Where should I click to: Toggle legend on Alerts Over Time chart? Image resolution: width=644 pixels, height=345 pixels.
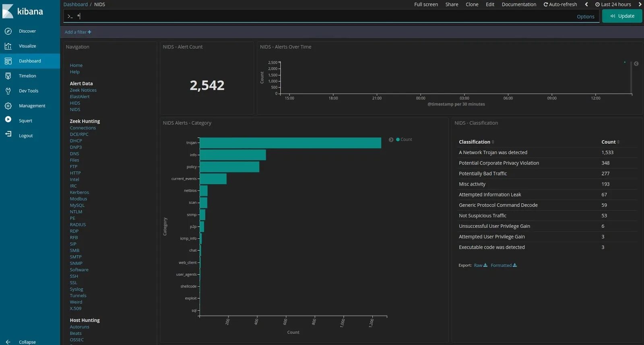[636, 64]
